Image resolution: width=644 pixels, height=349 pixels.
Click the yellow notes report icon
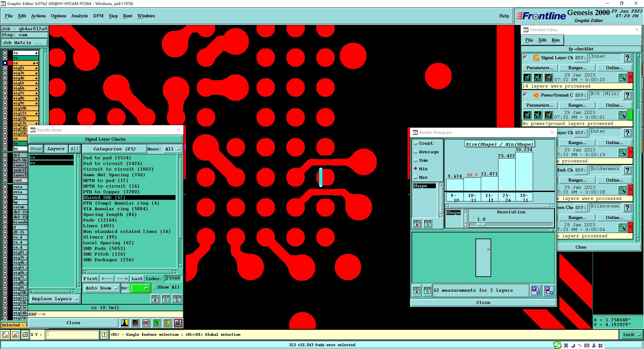167,323
